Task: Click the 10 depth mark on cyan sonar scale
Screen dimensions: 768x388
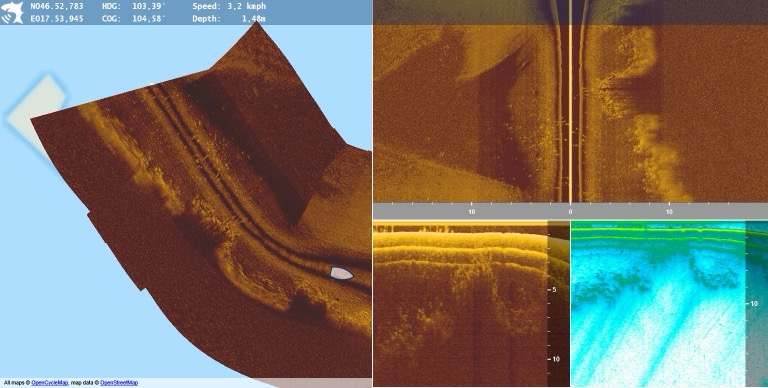Action: tap(754, 304)
